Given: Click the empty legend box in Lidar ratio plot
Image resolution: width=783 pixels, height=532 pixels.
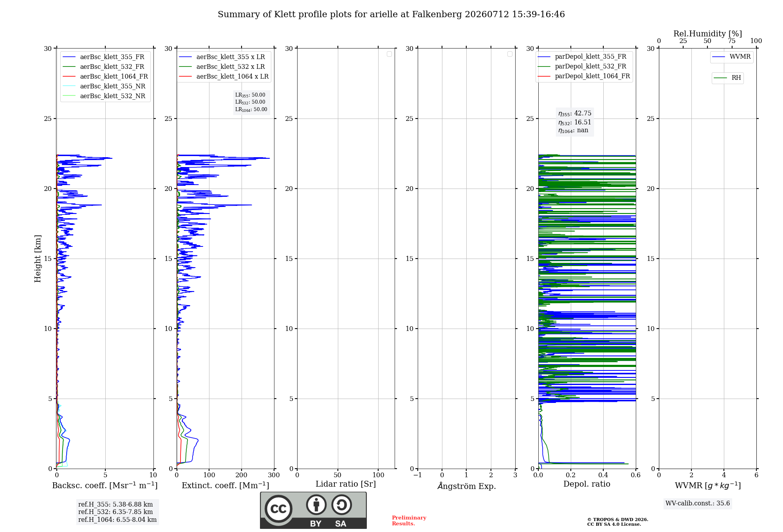Looking at the screenshot, I should tap(389, 54).
